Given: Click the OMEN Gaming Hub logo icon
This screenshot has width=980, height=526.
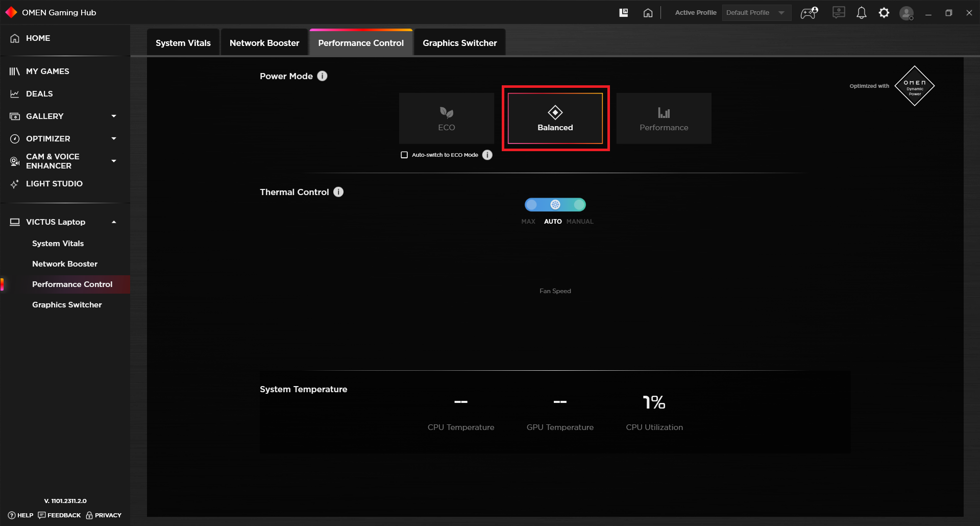Looking at the screenshot, I should (11, 12).
